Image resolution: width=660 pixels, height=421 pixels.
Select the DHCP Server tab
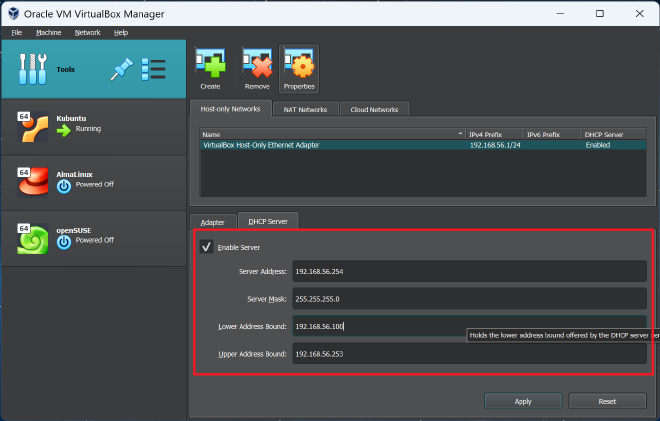pos(268,221)
